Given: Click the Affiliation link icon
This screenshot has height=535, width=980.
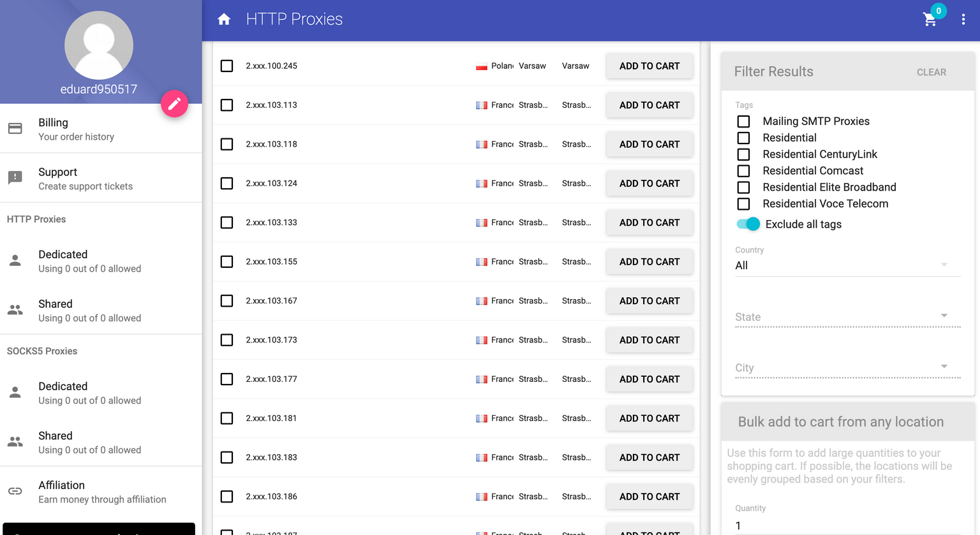Looking at the screenshot, I should coord(15,491).
